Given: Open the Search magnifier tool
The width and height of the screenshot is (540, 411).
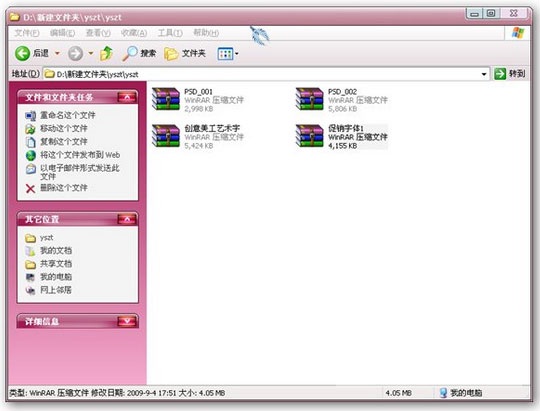Looking at the screenshot, I should (x=139, y=53).
